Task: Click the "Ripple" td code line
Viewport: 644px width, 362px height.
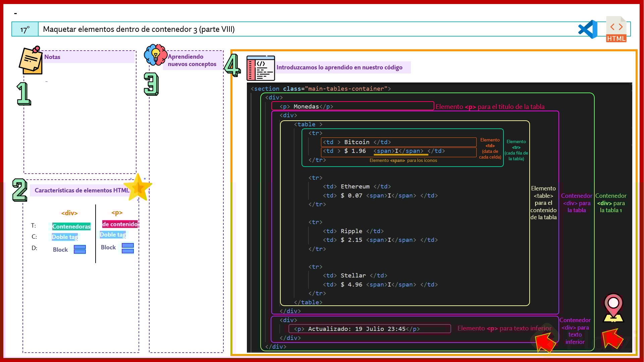Action: pos(353,231)
